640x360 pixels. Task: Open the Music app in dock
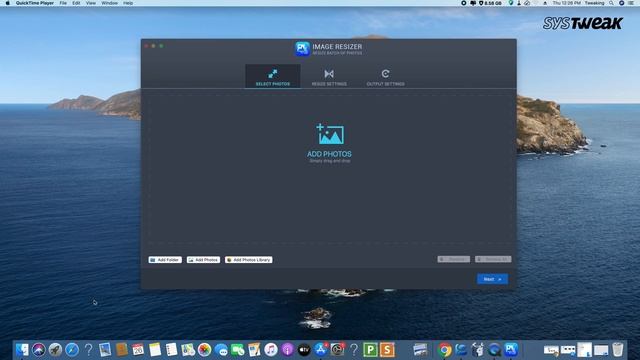pos(271,350)
